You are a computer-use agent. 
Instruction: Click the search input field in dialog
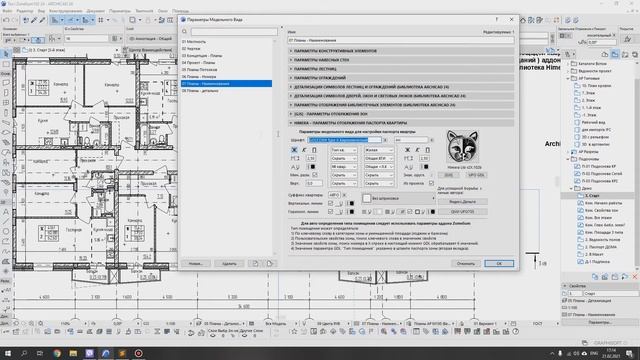[234, 31]
